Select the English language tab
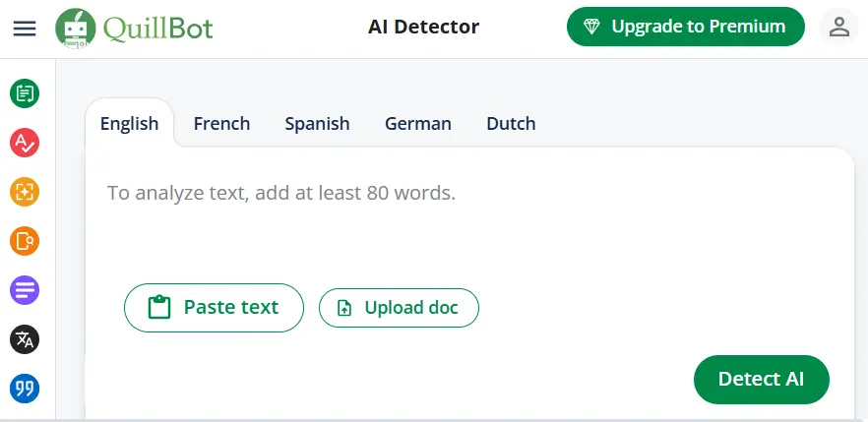 click(x=130, y=123)
